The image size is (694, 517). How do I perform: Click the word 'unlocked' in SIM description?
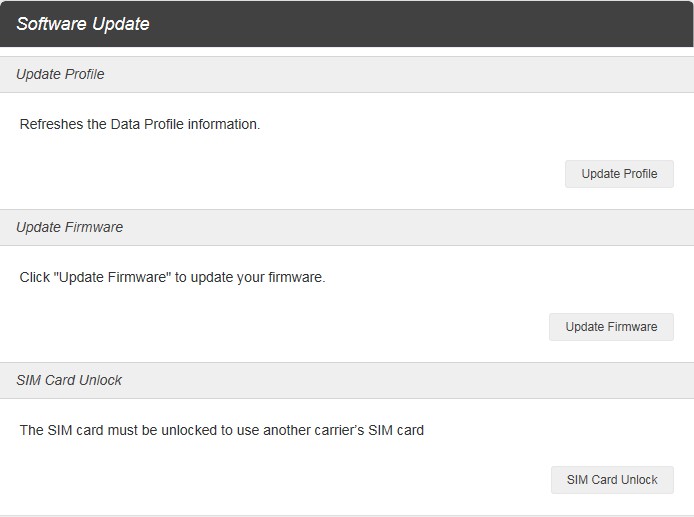coord(189,430)
